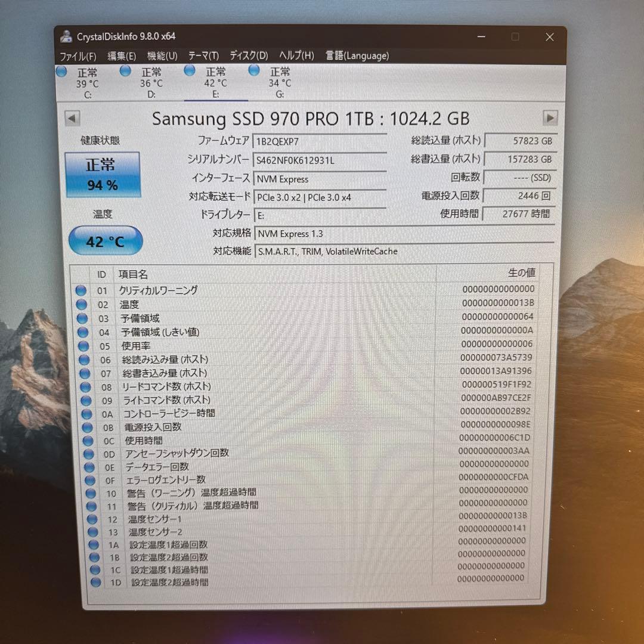The height and width of the screenshot is (644, 644).
Task: Click raw value 0000000000CFDA
Action: (494, 477)
